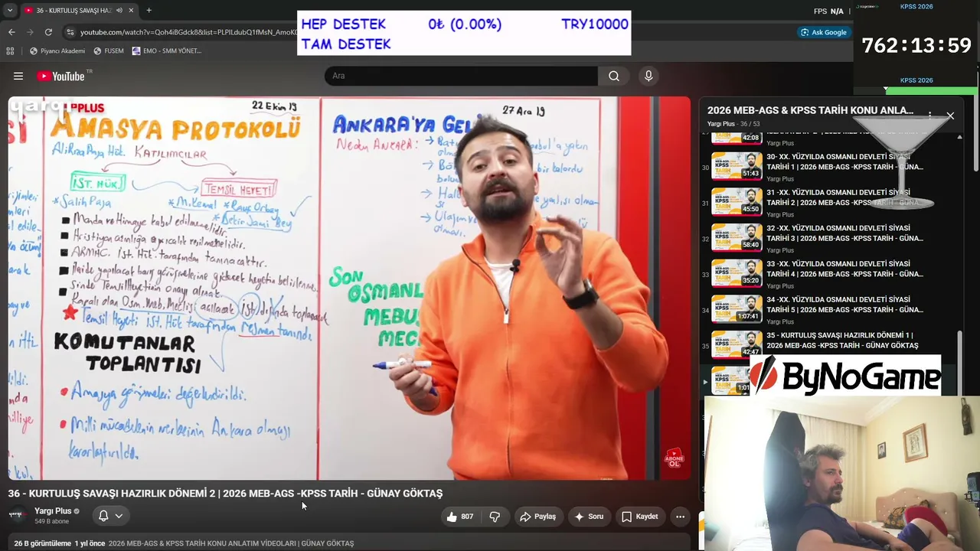
Task: Open the Piyancı Akademi bookmark
Action: [57, 51]
